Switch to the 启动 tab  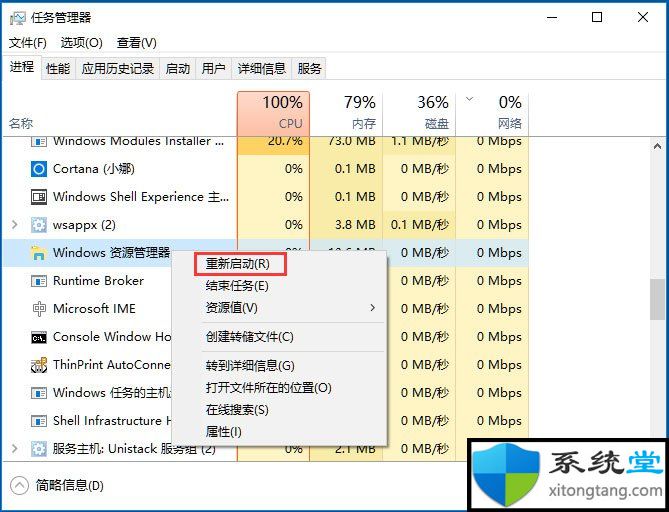pyautogui.click(x=177, y=68)
